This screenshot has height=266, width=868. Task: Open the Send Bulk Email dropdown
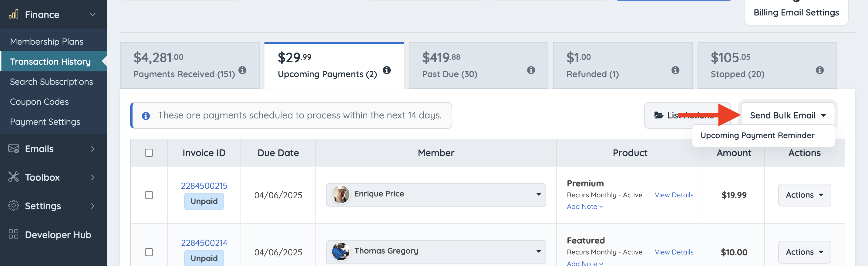[x=787, y=115]
